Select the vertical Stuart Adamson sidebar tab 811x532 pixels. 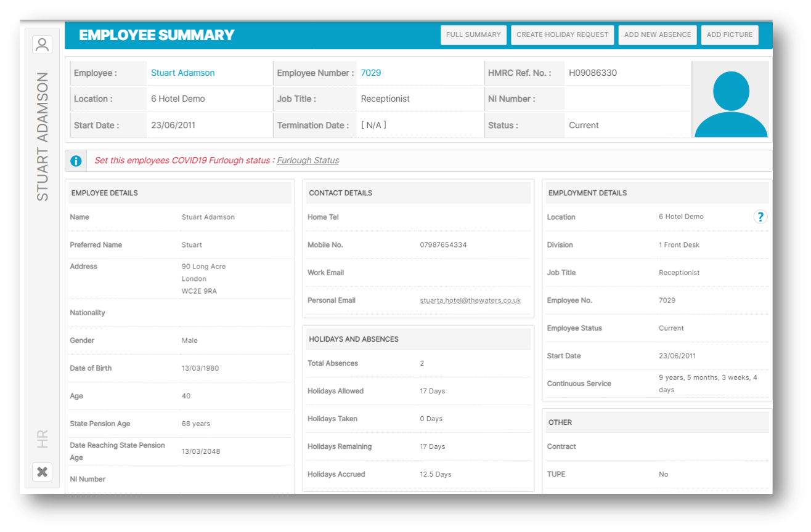point(42,137)
